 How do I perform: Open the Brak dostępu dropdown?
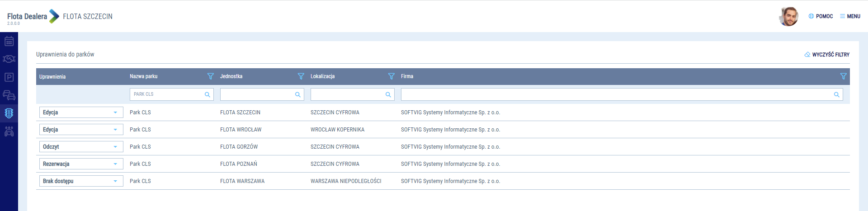pyautogui.click(x=81, y=181)
